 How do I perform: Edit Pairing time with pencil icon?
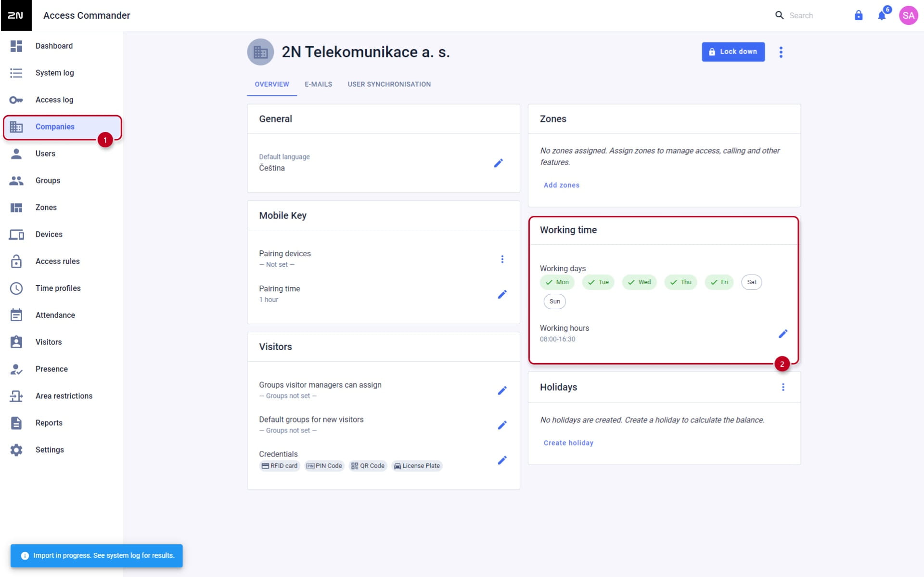502,294
